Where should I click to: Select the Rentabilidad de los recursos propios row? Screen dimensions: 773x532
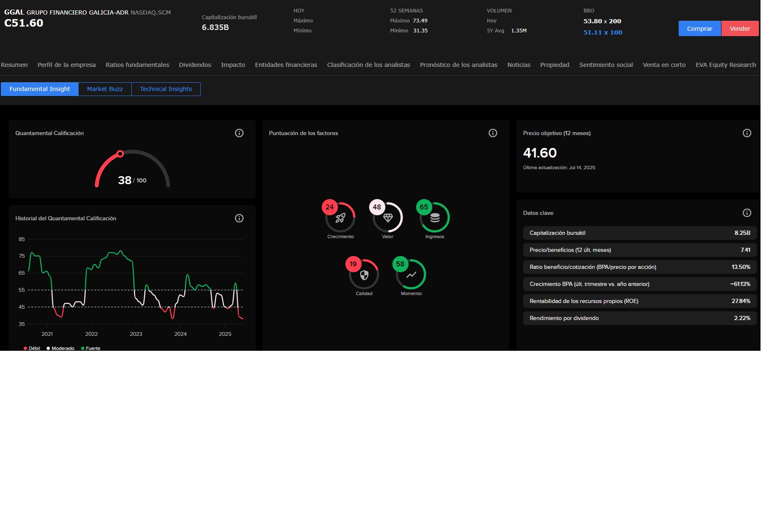coord(640,301)
